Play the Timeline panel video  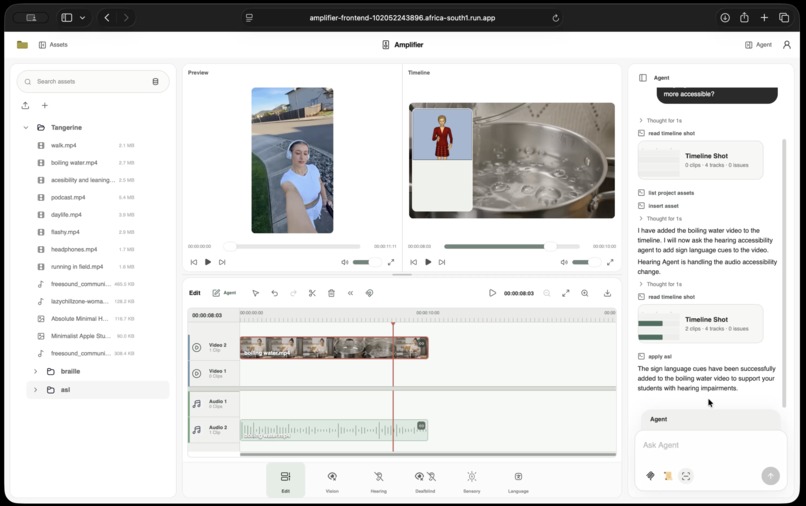click(x=428, y=262)
